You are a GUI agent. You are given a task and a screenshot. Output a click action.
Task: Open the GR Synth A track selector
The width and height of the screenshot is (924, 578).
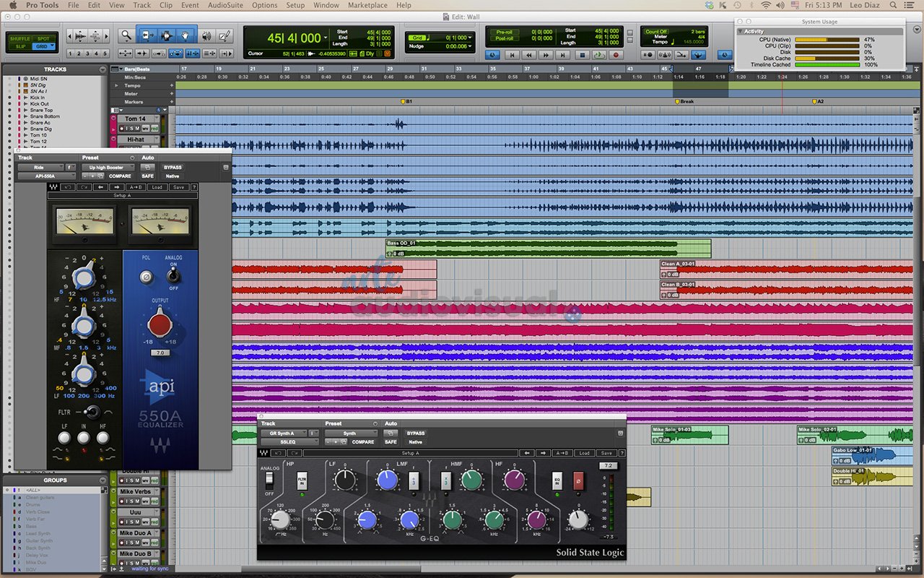coord(284,433)
